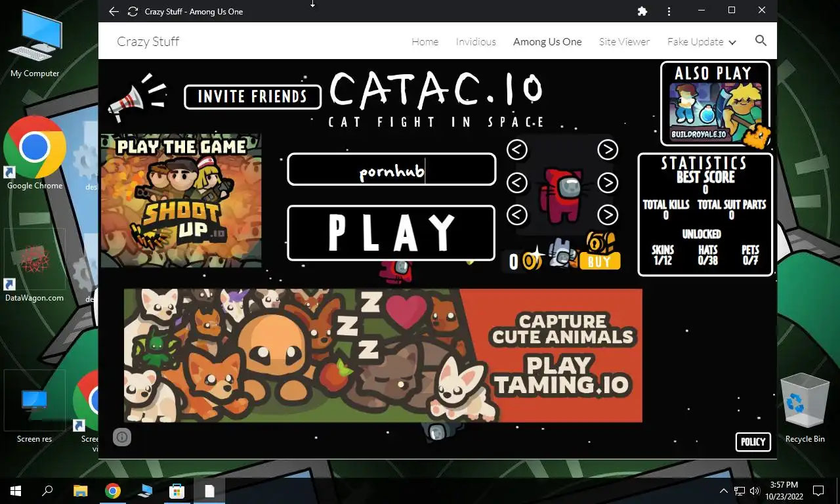Select the Among Us One nav item
Screen dimensions: 840x504
(547, 41)
